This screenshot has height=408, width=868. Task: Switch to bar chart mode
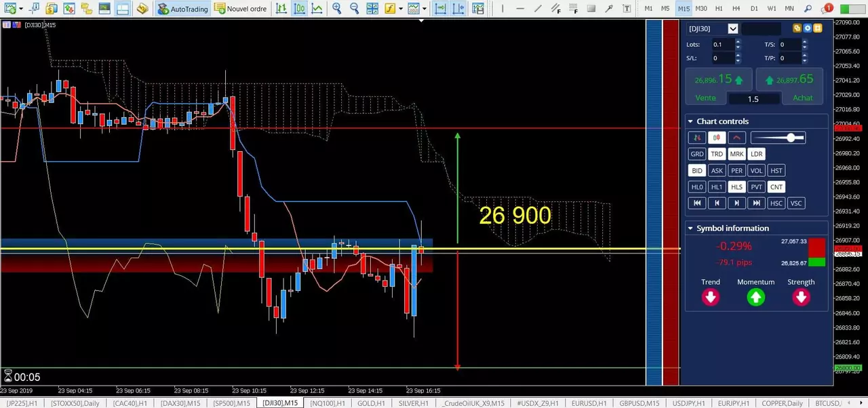point(281,9)
